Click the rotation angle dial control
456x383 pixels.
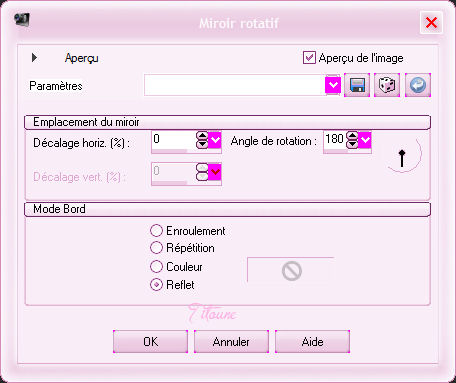pyautogui.click(x=403, y=155)
